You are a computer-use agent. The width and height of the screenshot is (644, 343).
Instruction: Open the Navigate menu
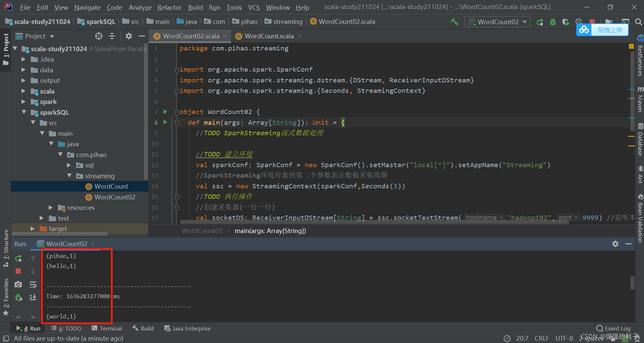[x=87, y=7]
